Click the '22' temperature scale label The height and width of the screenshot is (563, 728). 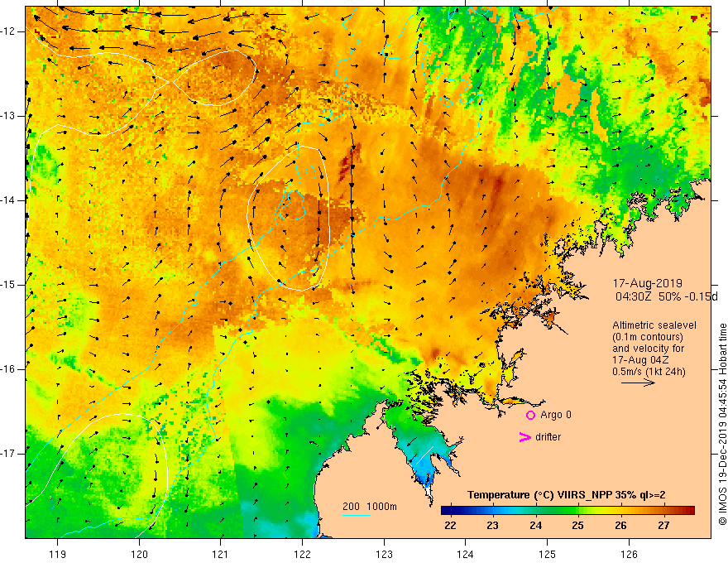tap(450, 526)
